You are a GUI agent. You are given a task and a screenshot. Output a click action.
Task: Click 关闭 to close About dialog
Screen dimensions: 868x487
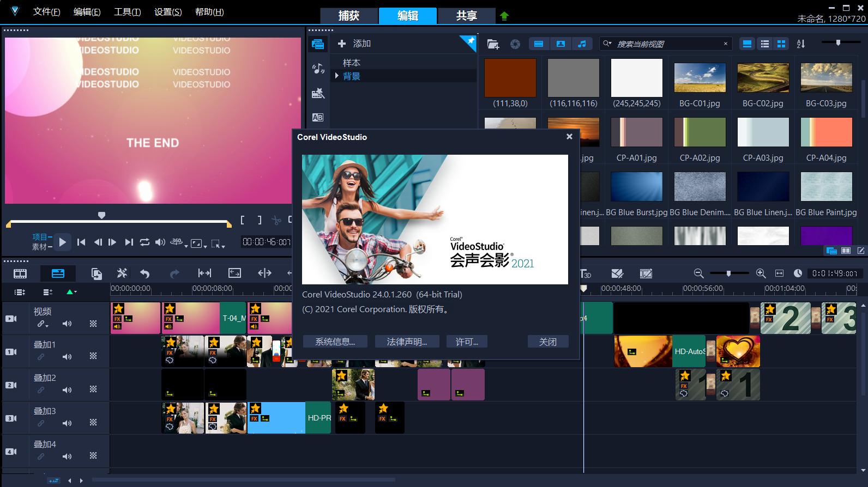548,342
